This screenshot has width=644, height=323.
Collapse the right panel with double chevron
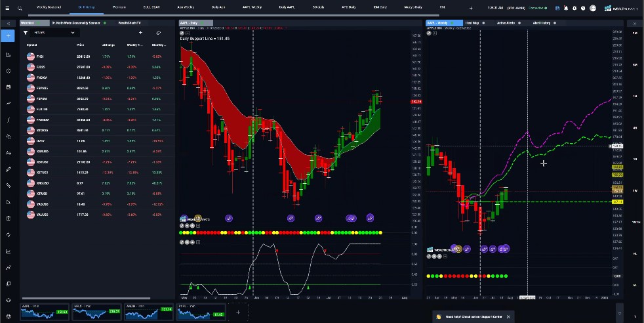coord(635,24)
